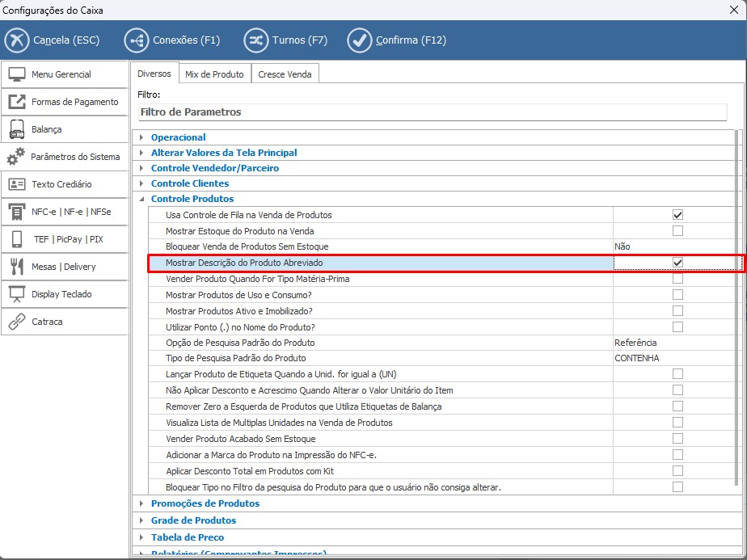747x560 pixels.
Task: Open the Mesas | Delivery cutlery icon
Action: (x=17, y=267)
